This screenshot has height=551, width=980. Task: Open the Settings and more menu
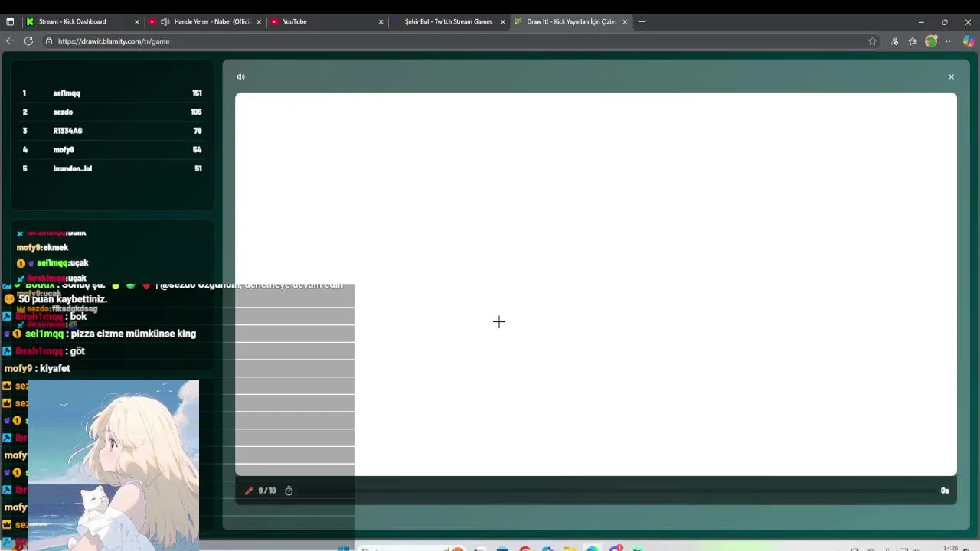949,41
